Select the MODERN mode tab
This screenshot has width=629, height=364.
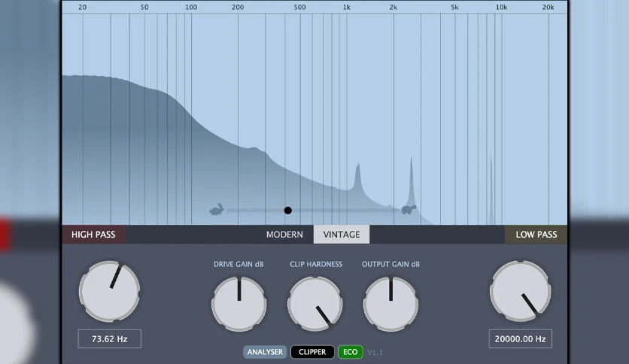click(x=284, y=235)
